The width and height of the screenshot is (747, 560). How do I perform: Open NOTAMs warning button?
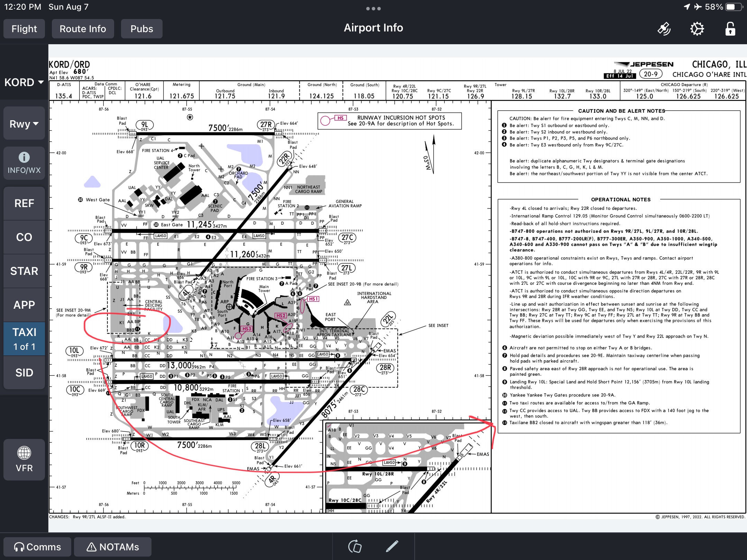click(113, 547)
